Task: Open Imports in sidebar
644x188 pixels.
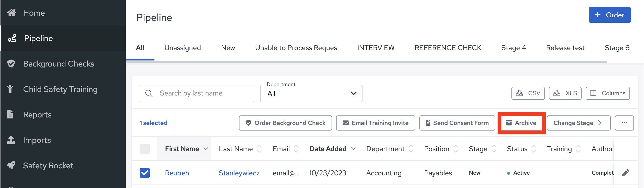Action: coord(63,140)
